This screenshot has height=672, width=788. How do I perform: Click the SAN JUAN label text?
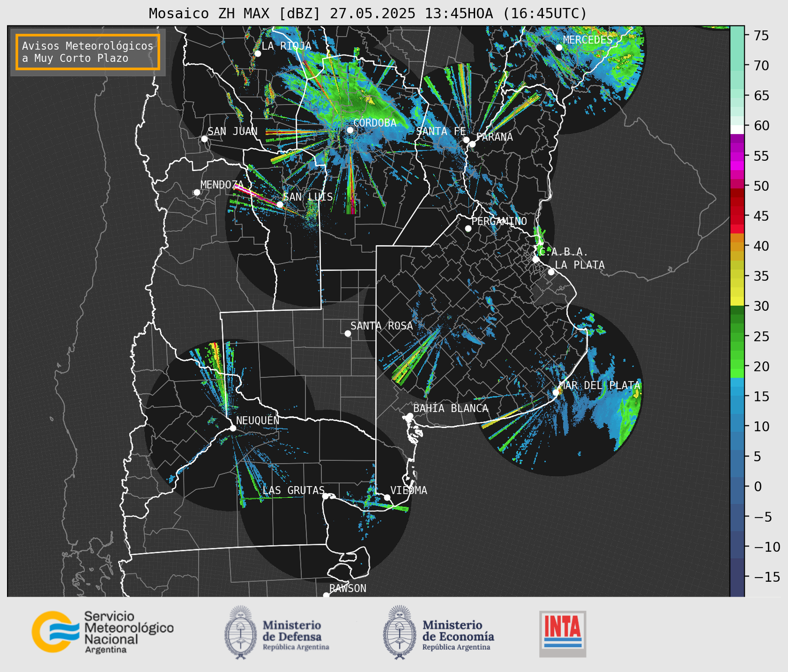[x=233, y=131]
